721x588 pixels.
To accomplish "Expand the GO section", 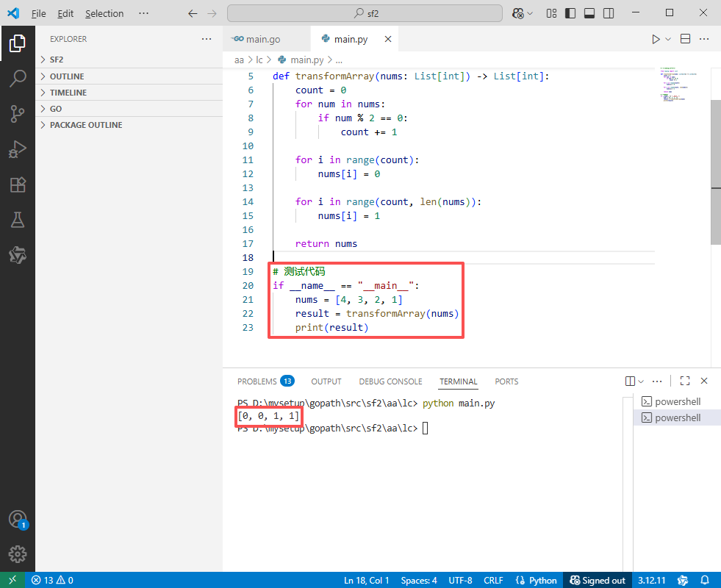I will click(129, 109).
